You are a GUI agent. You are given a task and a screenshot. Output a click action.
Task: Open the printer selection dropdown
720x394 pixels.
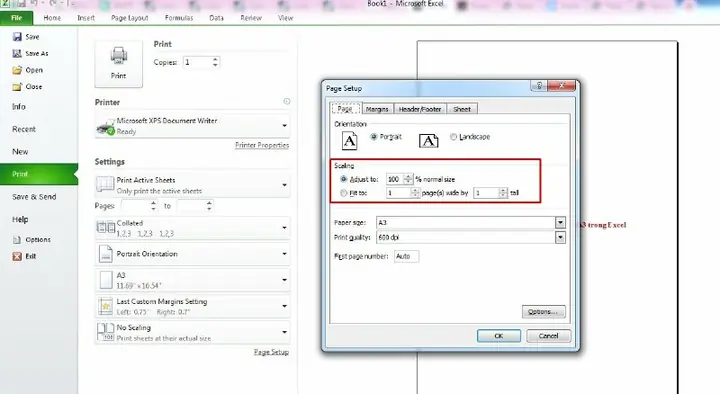[x=284, y=125]
